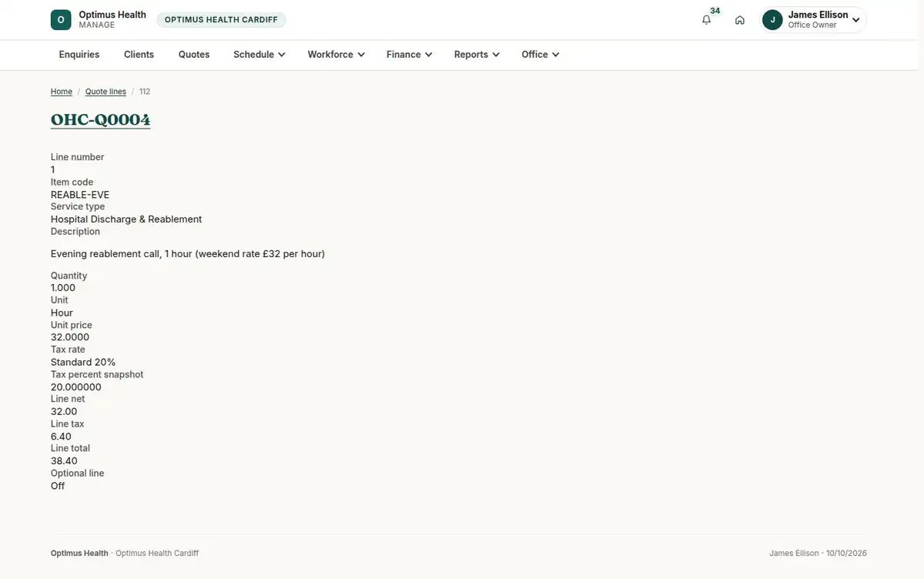Click the Optimus Health logo square

[x=61, y=20]
